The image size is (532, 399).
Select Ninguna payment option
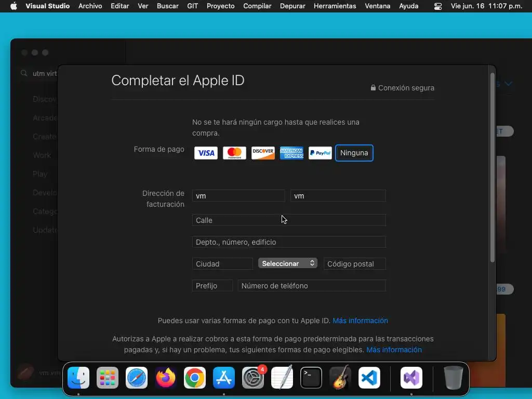pos(354,153)
